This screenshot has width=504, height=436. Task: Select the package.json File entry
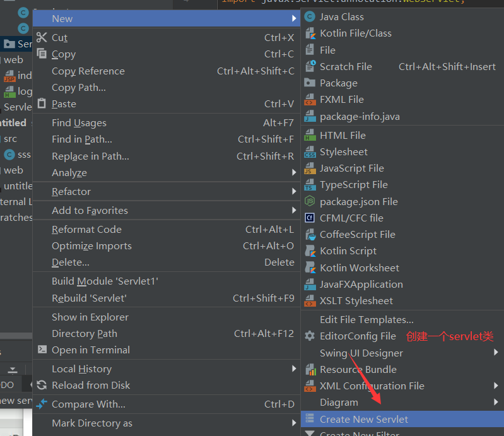(358, 202)
